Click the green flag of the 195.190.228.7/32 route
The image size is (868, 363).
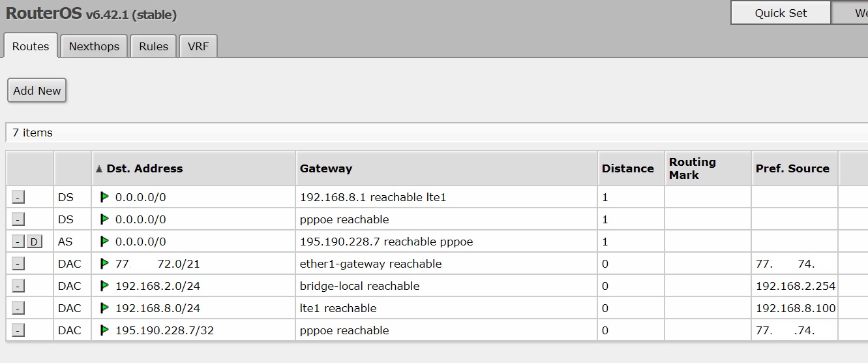[x=104, y=330]
